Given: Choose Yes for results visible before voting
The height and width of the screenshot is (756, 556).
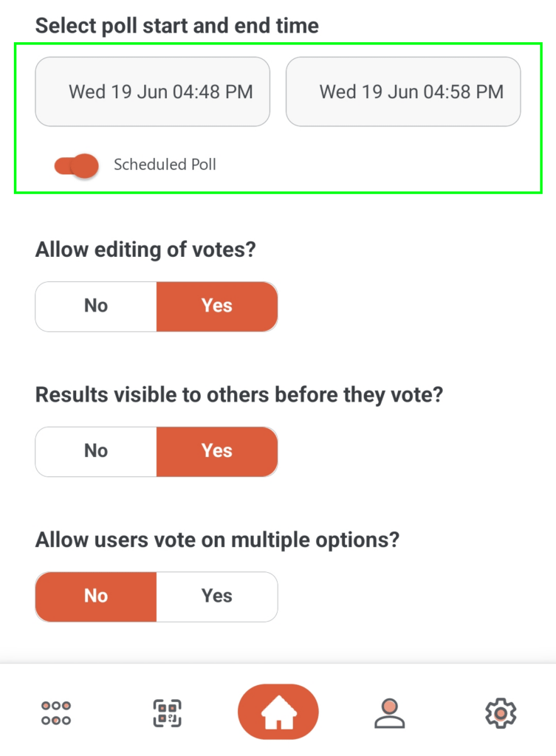Looking at the screenshot, I should coord(217,450).
